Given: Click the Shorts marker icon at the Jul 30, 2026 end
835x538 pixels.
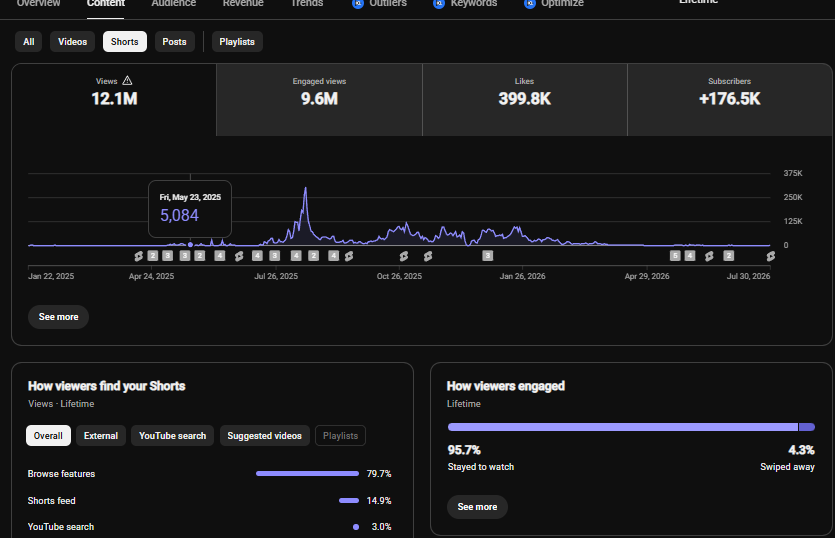Looking at the screenshot, I should tap(771, 256).
